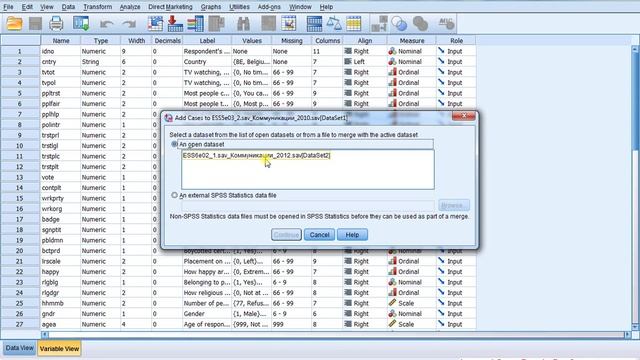Viewport: 640px width, 360px height.
Task: Open the File menu
Action: [8, 7]
